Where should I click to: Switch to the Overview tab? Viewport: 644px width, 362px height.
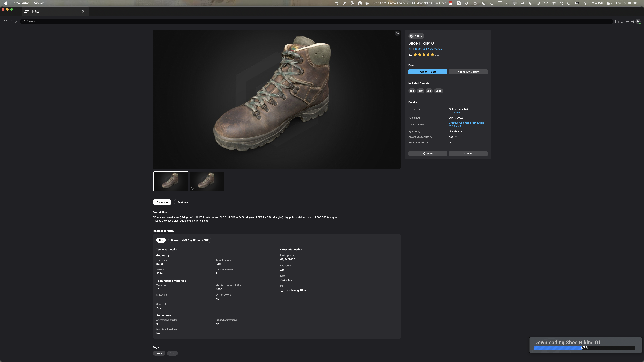point(162,202)
